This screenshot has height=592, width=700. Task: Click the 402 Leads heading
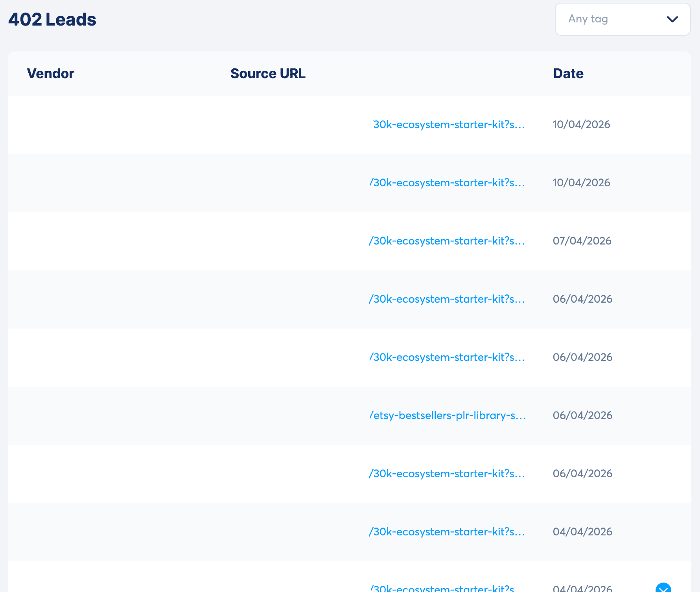[x=52, y=20]
